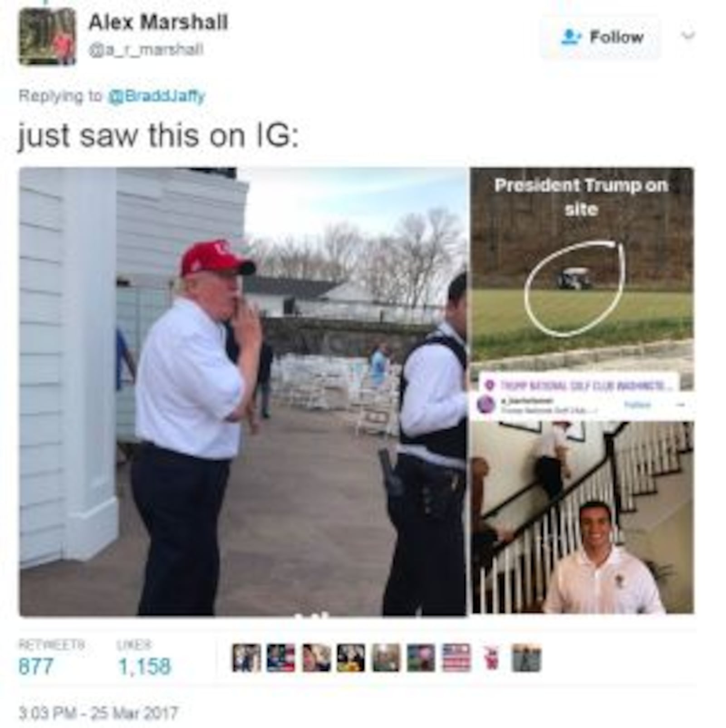The width and height of the screenshot is (726, 728).
Task: Open the @a_r_marshall handle
Action: (146, 49)
